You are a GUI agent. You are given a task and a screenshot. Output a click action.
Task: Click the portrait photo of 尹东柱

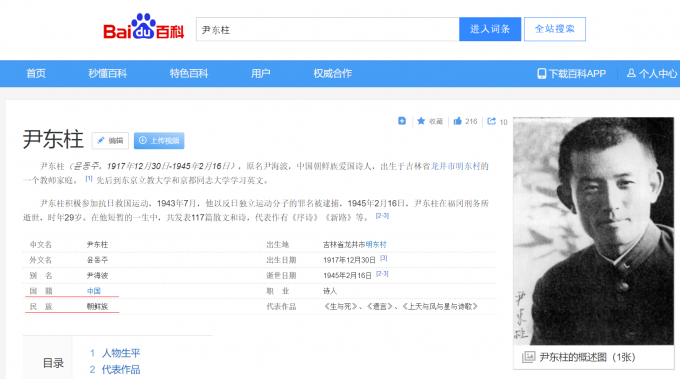(593, 231)
